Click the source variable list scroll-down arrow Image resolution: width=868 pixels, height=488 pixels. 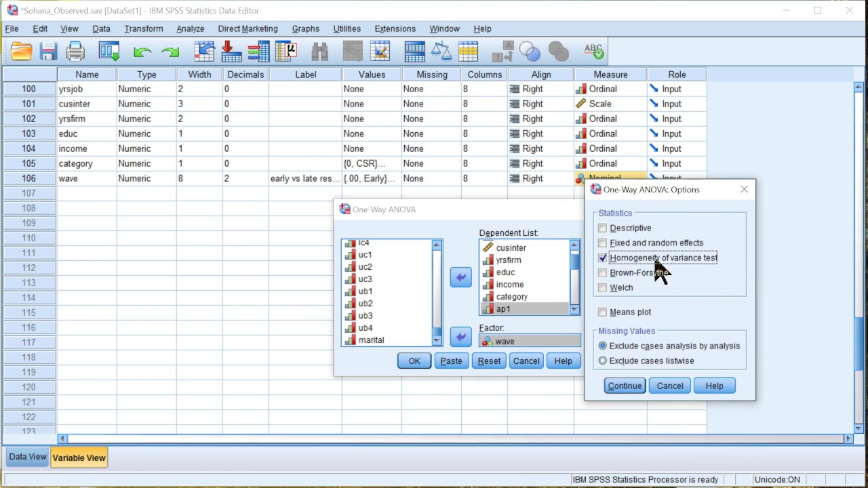(x=437, y=341)
